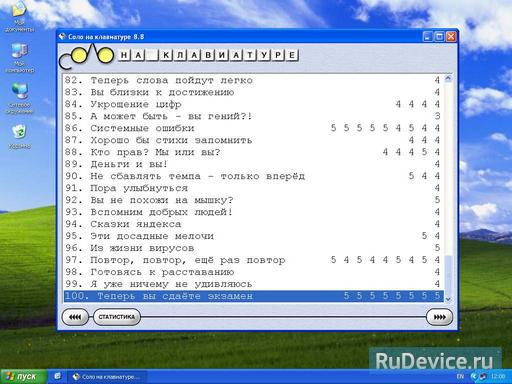Select lesson 94. Сказки яндекса
The image size is (512, 384).
tap(253, 224)
